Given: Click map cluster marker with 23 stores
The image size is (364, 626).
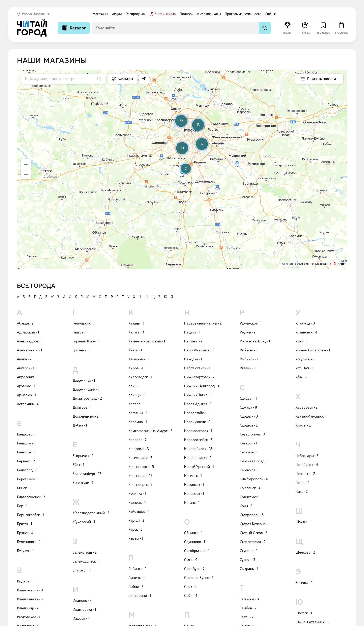Looking at the screenshot, I should (182, 148).
